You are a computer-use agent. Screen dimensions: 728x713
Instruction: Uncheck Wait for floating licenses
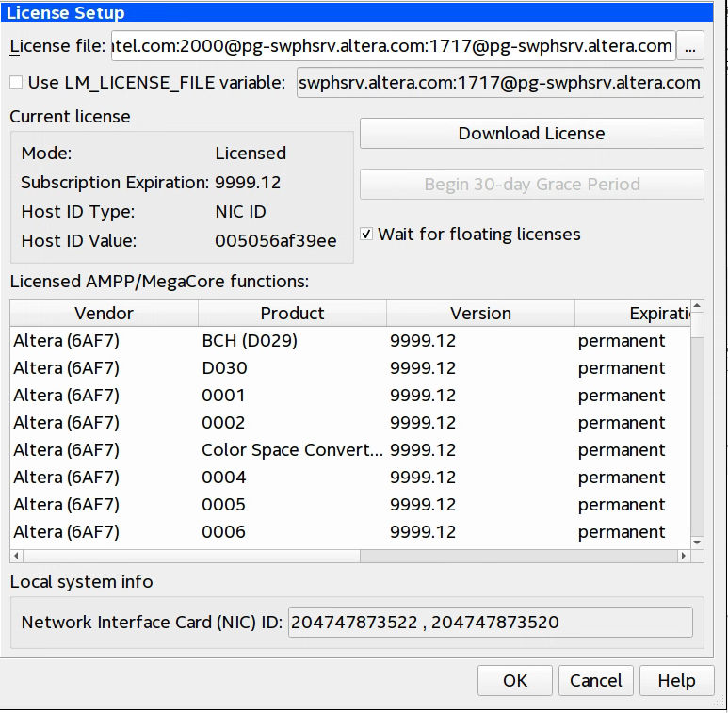[366, 234]
